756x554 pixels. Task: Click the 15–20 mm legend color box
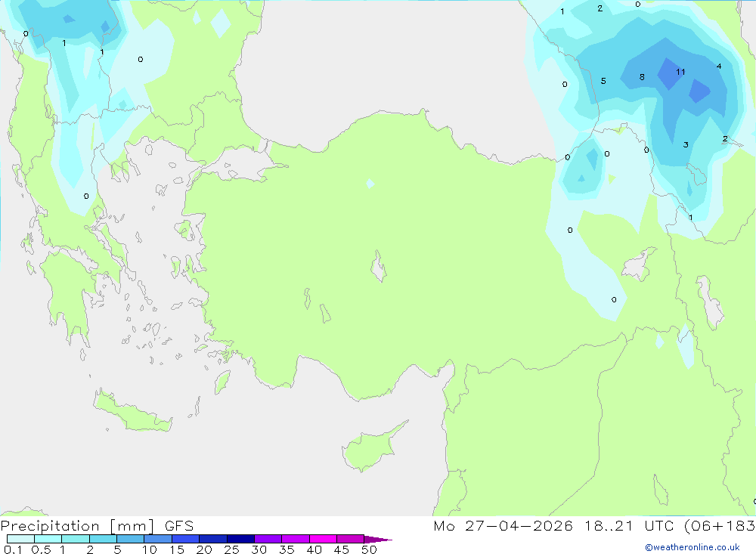pyautogui.click(x=186, y=539)
